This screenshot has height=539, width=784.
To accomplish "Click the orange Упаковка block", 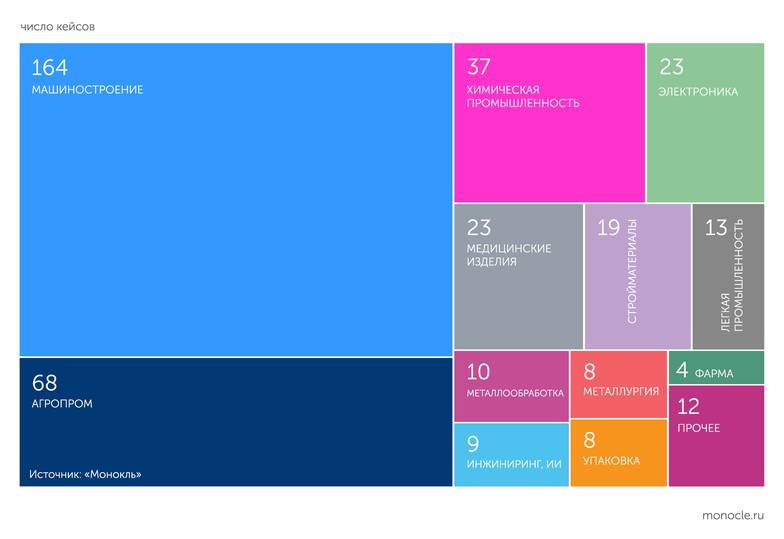I will [618, 455].
